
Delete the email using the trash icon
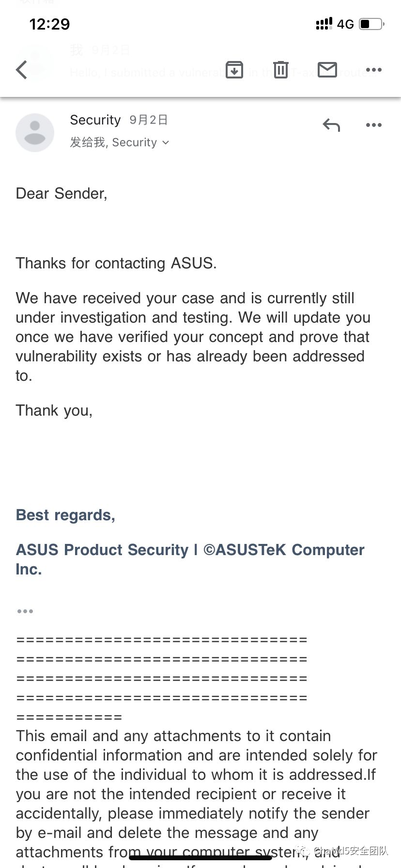tap(281, 70)
